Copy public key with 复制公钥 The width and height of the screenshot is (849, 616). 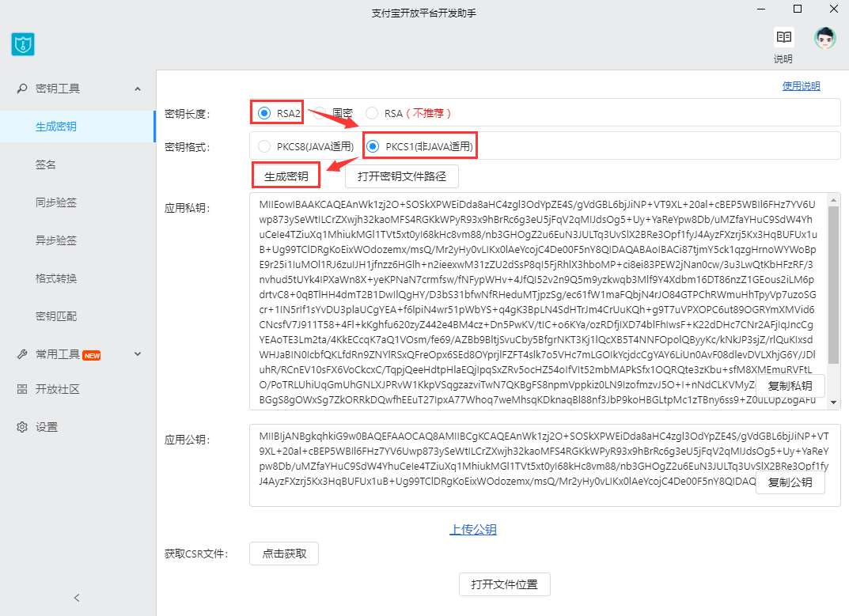pos(790,482)
